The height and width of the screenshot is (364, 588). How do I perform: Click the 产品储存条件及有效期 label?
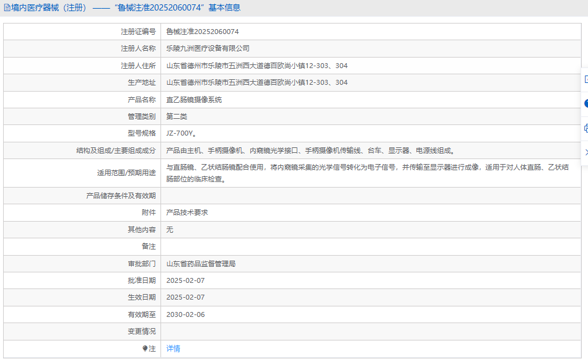click(121, 196)
